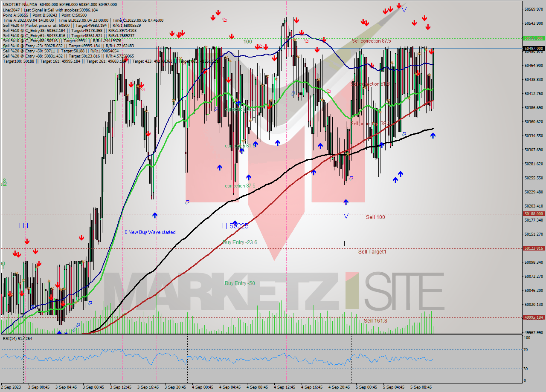Click the '3 Sep 16:45' time axis label
The height and width of the screenshot is (392, 546).
coord(148,387)
